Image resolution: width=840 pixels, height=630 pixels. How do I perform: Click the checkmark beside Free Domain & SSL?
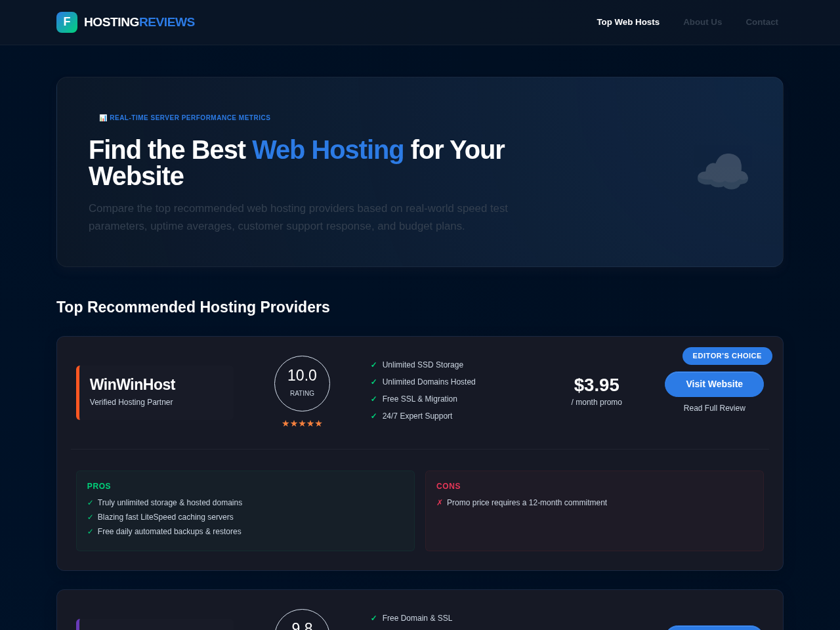click(x=374, y=618)
